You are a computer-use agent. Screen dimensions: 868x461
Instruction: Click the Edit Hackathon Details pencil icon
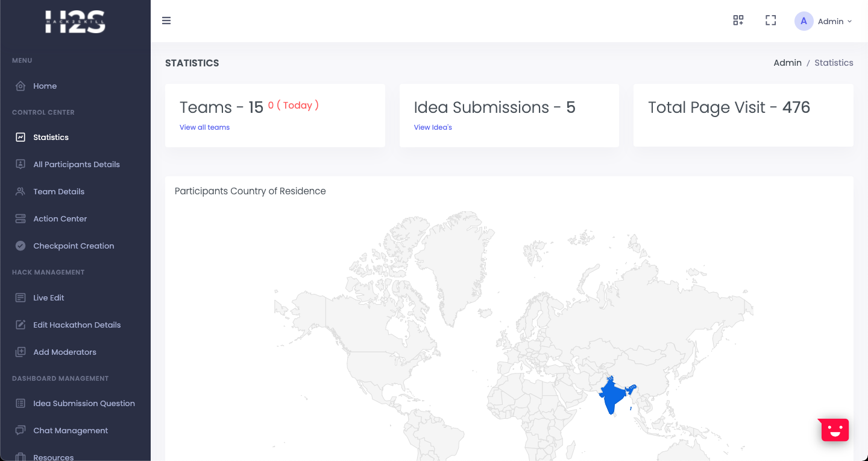20,325
